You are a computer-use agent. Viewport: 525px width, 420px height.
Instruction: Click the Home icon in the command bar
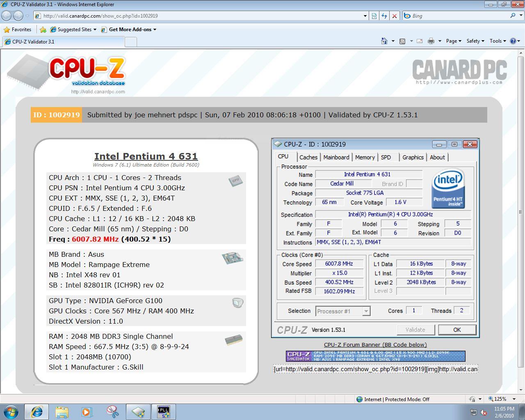point(384,41)
